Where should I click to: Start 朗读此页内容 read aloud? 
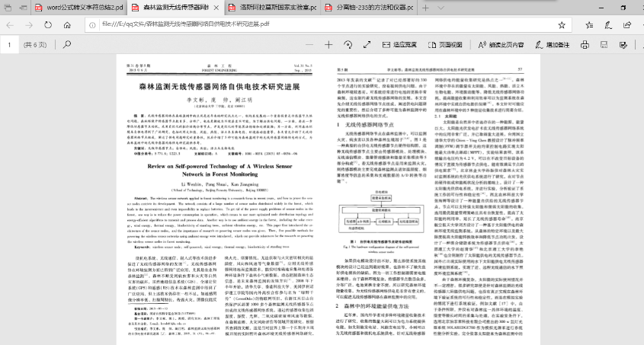tap(501, 45)
